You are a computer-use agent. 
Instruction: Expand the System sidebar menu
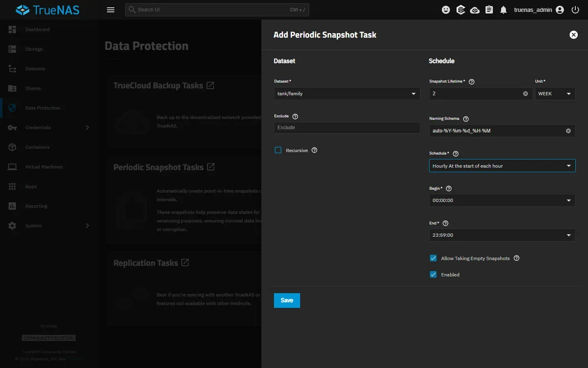click(49, 226)
